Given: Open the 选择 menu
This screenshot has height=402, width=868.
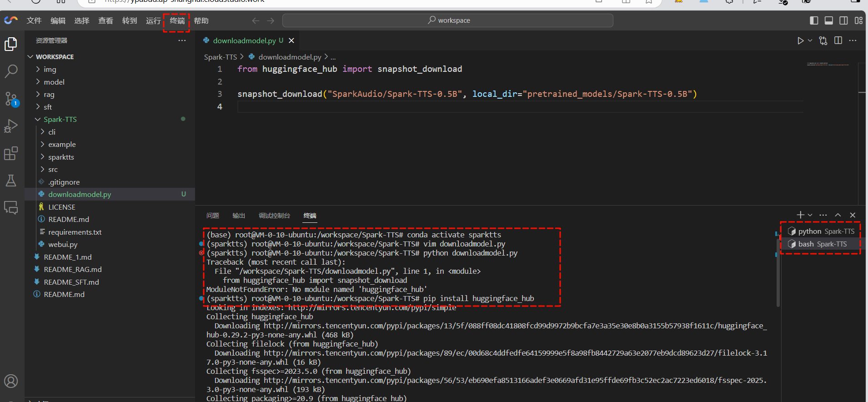Looking at the screenshot, I should (x=82, y=20).
